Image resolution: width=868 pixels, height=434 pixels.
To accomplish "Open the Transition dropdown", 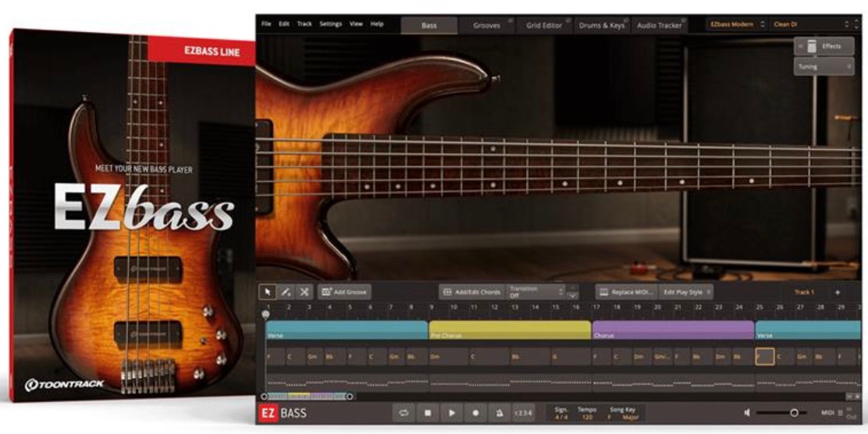I will (x=536, y=291).
